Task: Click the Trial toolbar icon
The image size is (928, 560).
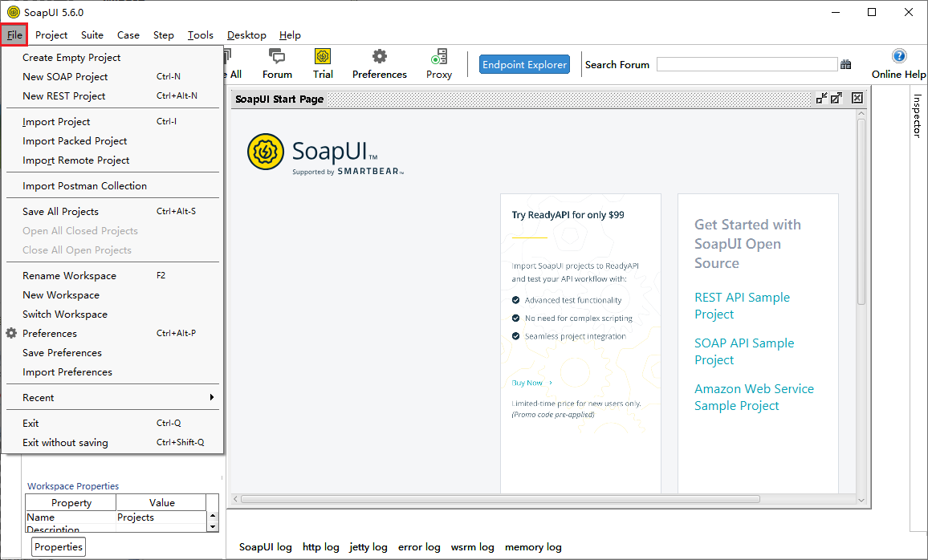Action: pyautogui.click(x=323, y=64)
